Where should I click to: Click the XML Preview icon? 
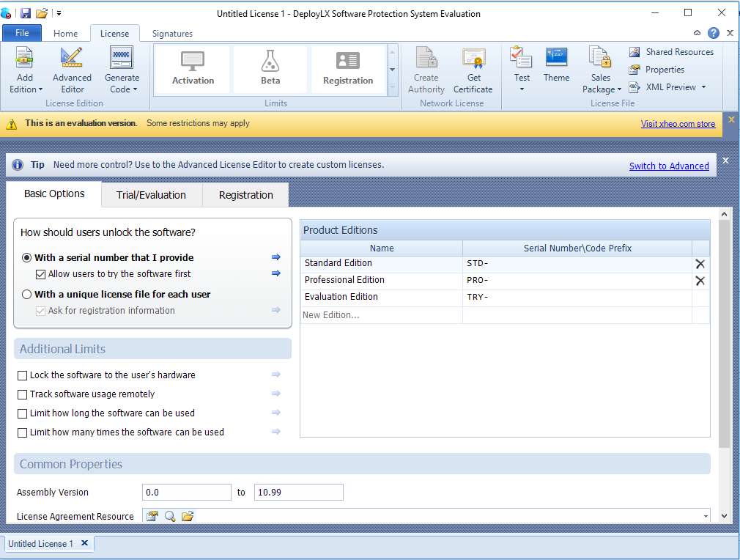coord(634,87)
